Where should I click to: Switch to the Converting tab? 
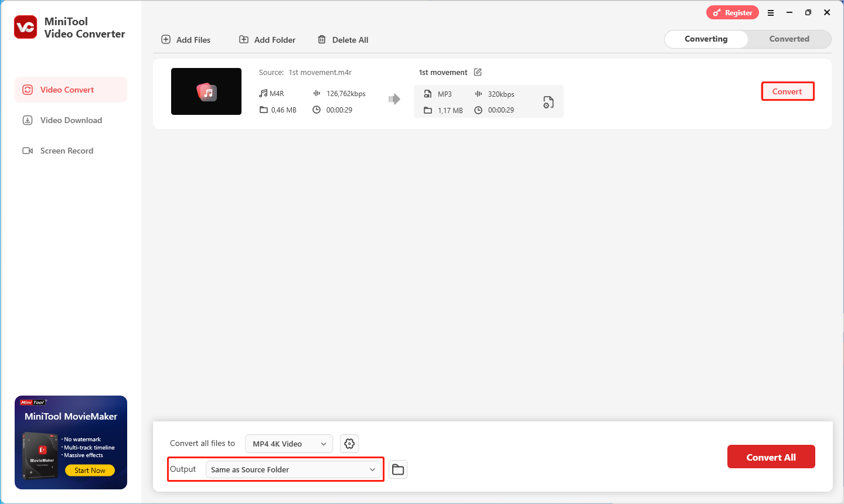(706, 39)
